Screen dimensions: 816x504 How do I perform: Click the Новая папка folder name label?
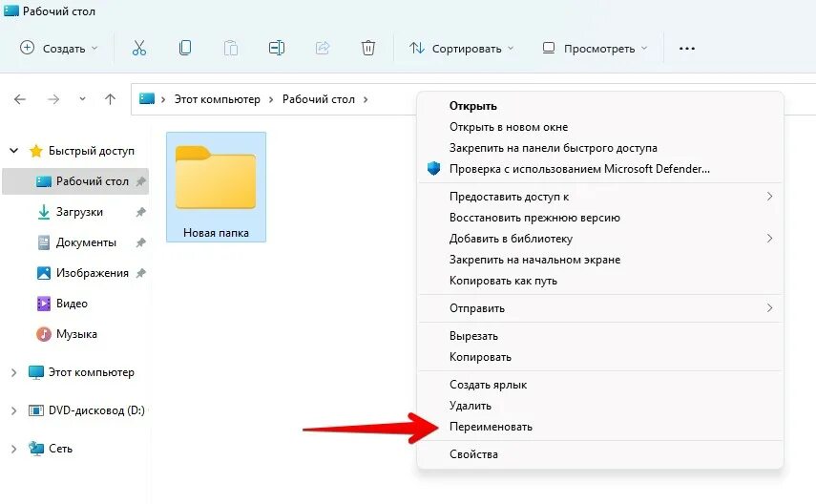coord(216,233)
